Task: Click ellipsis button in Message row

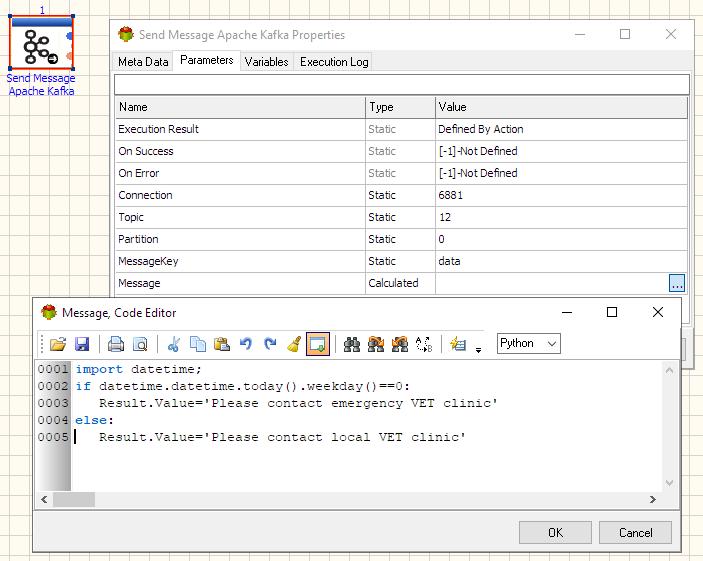Action: (677, 283)
